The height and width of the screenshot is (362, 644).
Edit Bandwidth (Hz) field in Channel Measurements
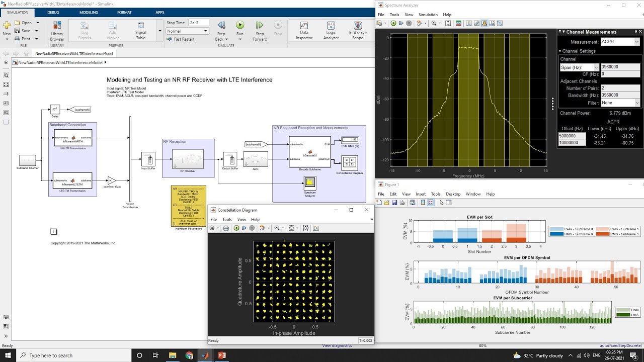point(620,95)
